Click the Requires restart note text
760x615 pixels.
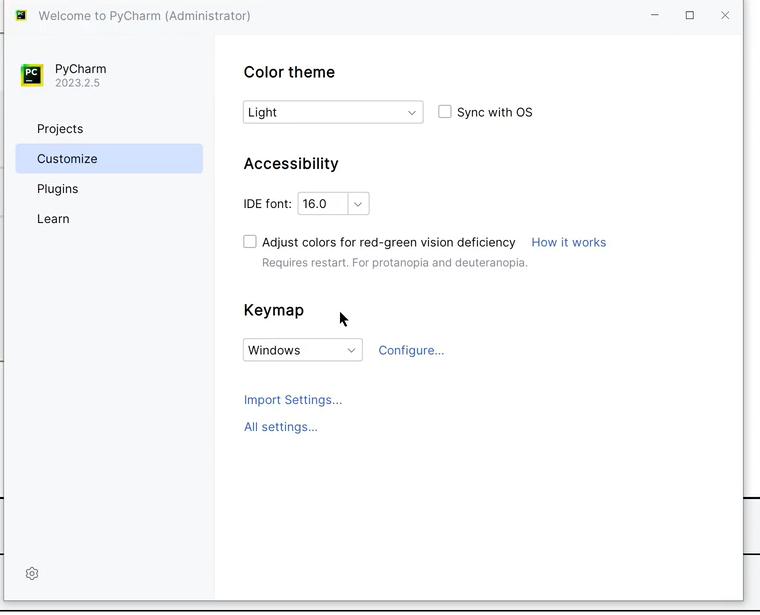click(395, 263)
